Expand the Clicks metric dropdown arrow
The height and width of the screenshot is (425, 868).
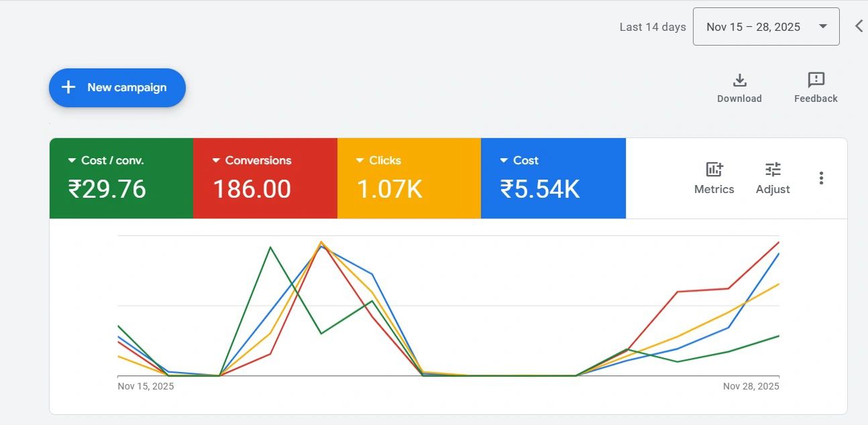click(360, 161)
